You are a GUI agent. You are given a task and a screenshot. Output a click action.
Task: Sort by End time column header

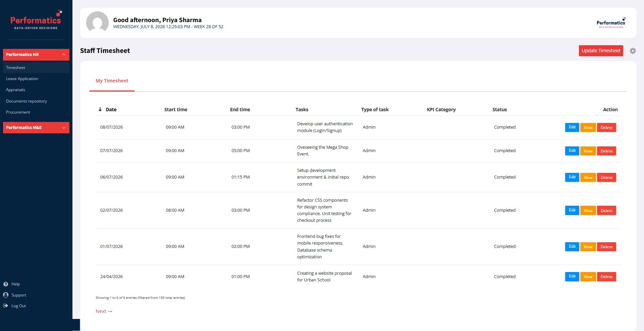[x=240, y=110]
